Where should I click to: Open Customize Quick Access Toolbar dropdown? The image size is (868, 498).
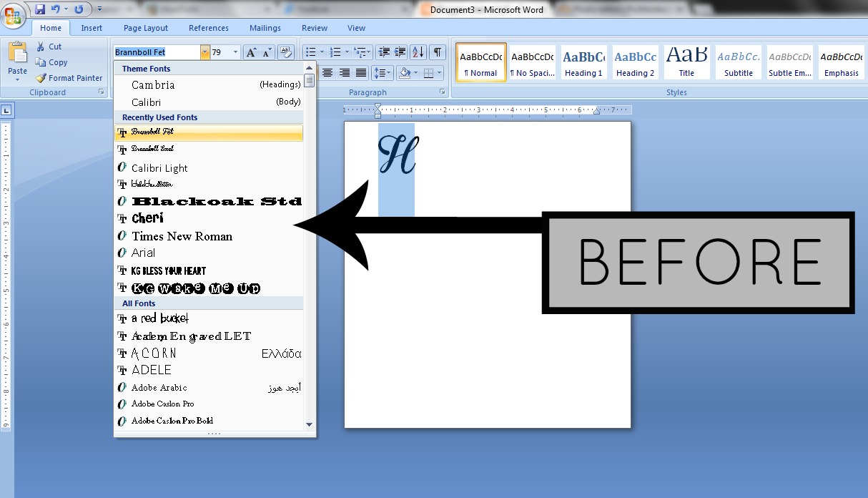pos(99,9)
